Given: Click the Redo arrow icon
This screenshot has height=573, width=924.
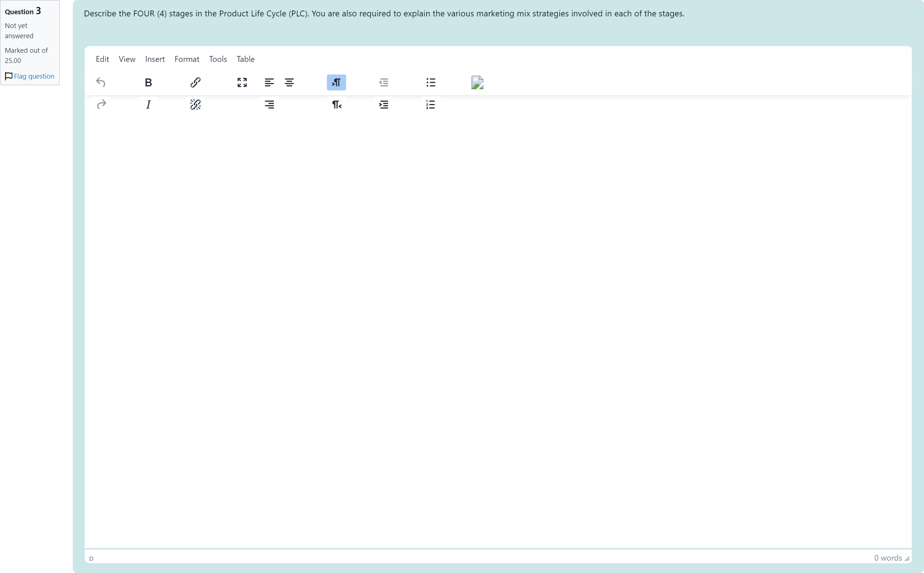Looking at the screenshot, I should pyautogui.click(x=101, y=104).
